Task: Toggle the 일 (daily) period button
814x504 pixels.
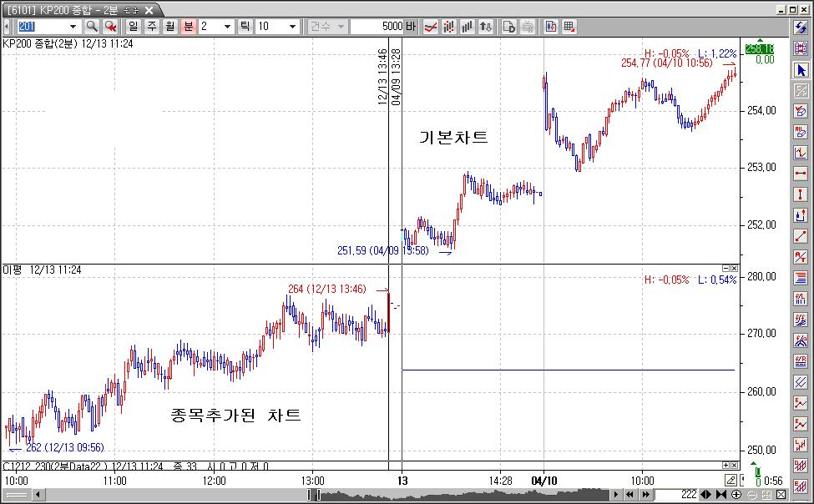Action: click(x=133, y=27)
